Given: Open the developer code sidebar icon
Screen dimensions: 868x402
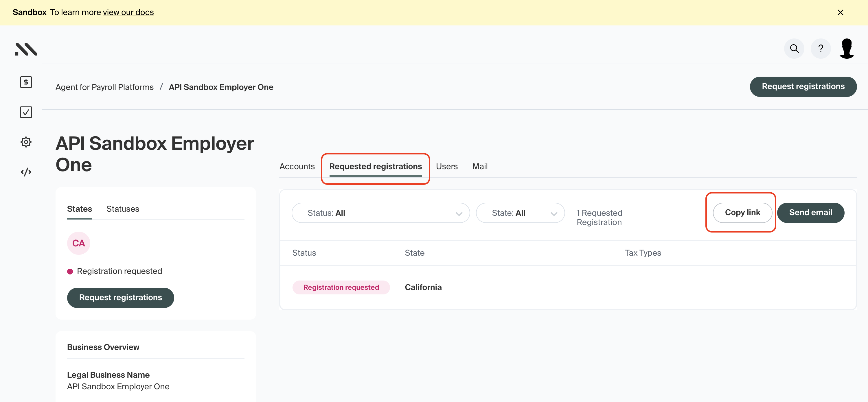Looking at the screenshot, I should 26,172.
